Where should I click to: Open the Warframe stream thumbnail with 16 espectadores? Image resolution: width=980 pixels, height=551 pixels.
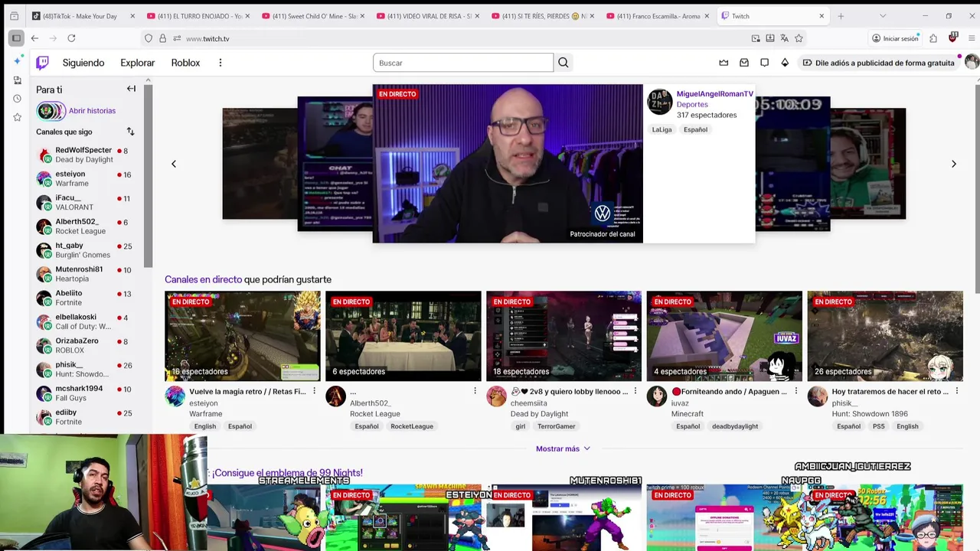[x=242, y=336]
